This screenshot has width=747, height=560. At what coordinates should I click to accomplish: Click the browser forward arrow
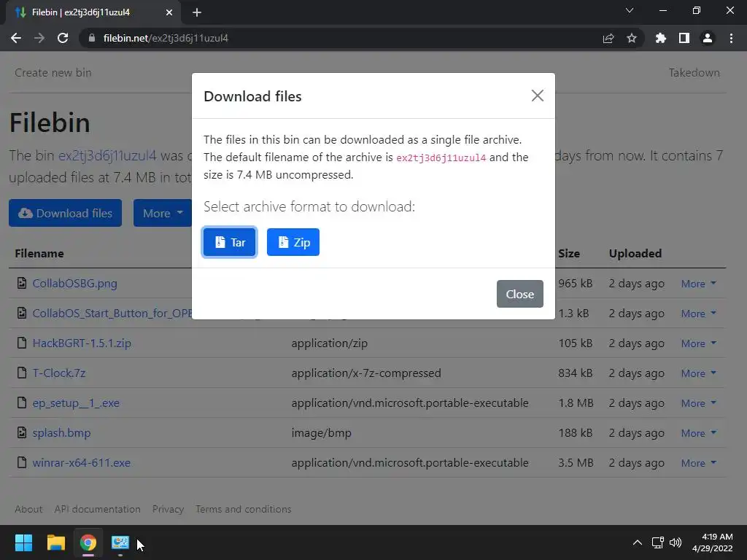pos(39,38)
